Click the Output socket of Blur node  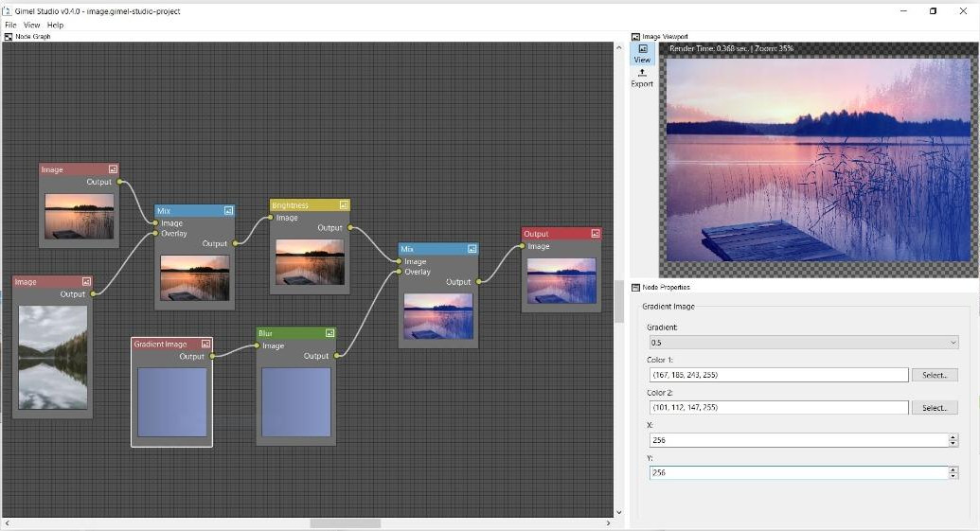[x=337, y=356]
